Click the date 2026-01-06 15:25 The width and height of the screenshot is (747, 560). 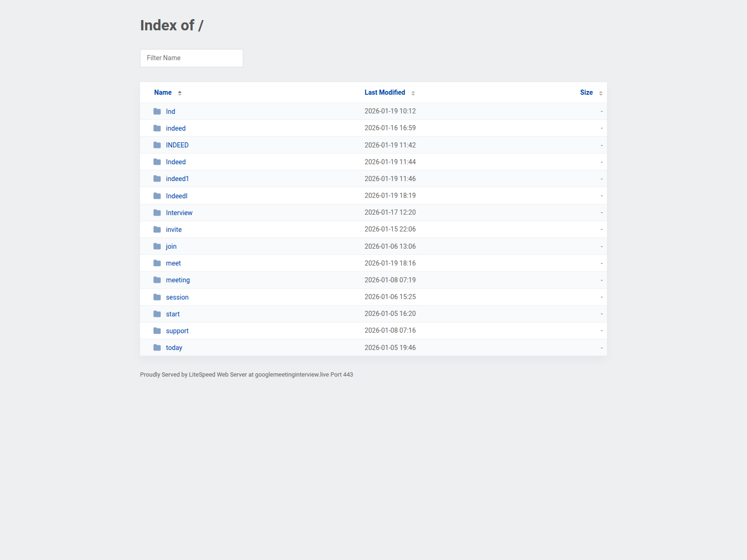click(x=390, y=297)
